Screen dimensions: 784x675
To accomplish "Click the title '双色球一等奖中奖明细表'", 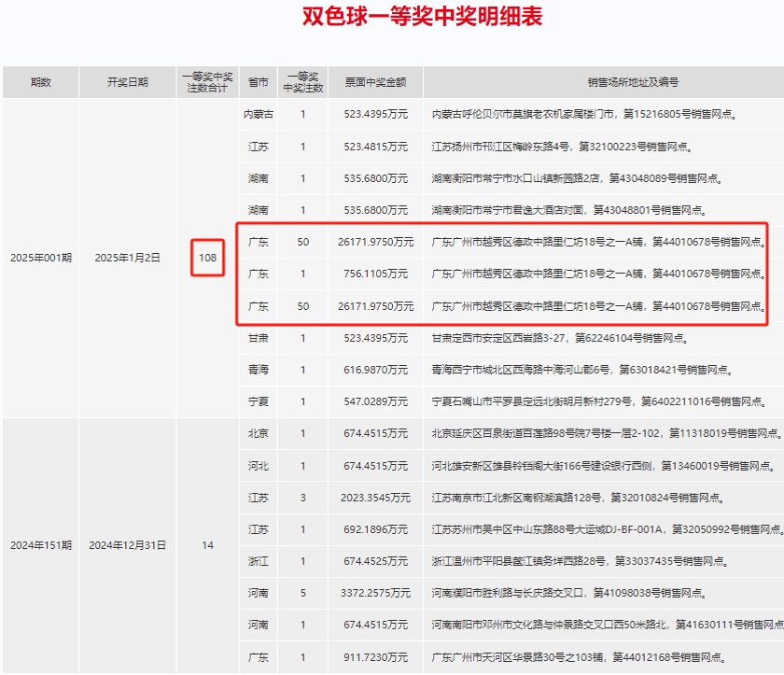I will 423,17.
